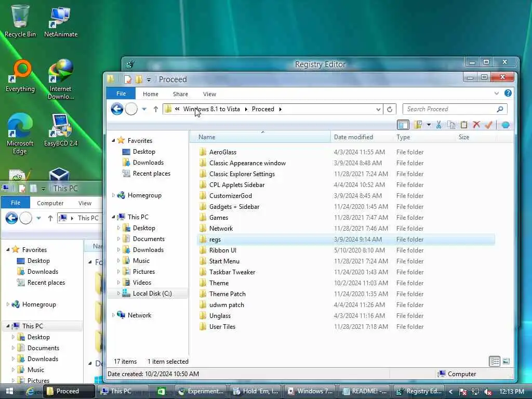Click the Quick Access properties icon in Proceed title bar

point(128,79)
